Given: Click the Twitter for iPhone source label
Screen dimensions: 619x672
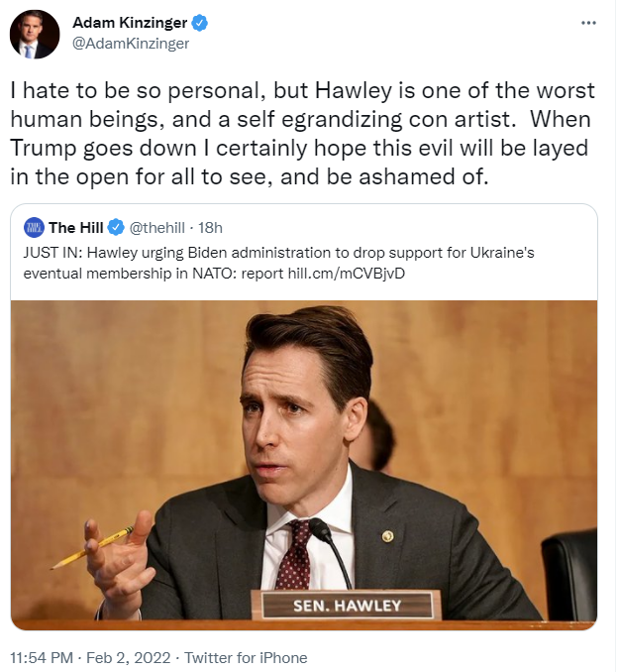Looking at the screenshot, I should pyautogui.click(x=246, y=658).
